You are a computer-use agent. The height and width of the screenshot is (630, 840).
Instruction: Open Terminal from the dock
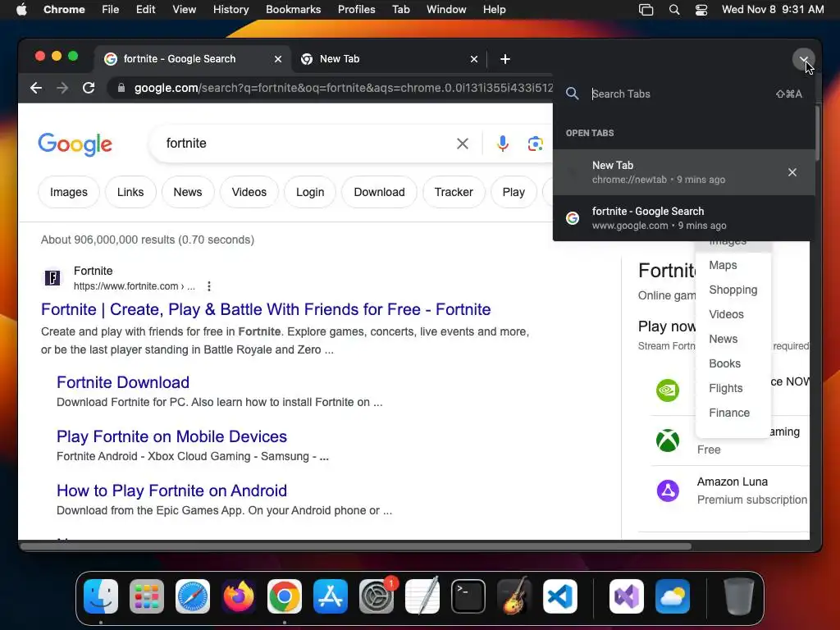click(x=468, y=596)
